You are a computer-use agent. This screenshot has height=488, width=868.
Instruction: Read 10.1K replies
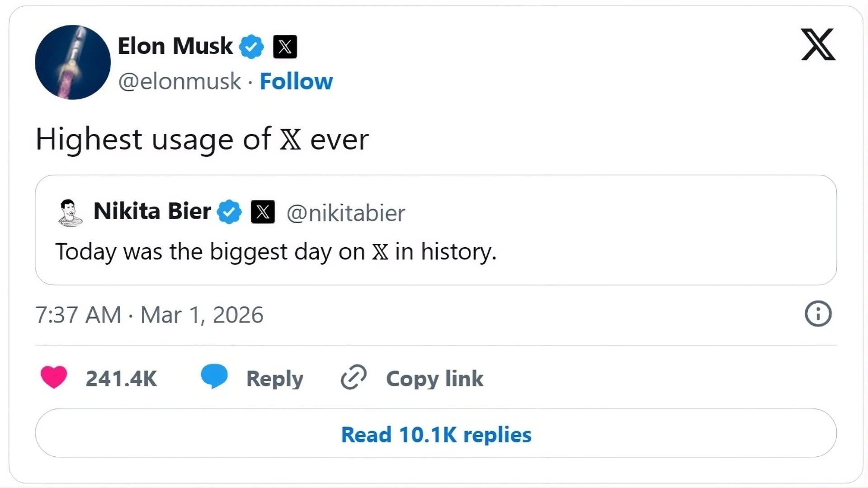point(436,434)
